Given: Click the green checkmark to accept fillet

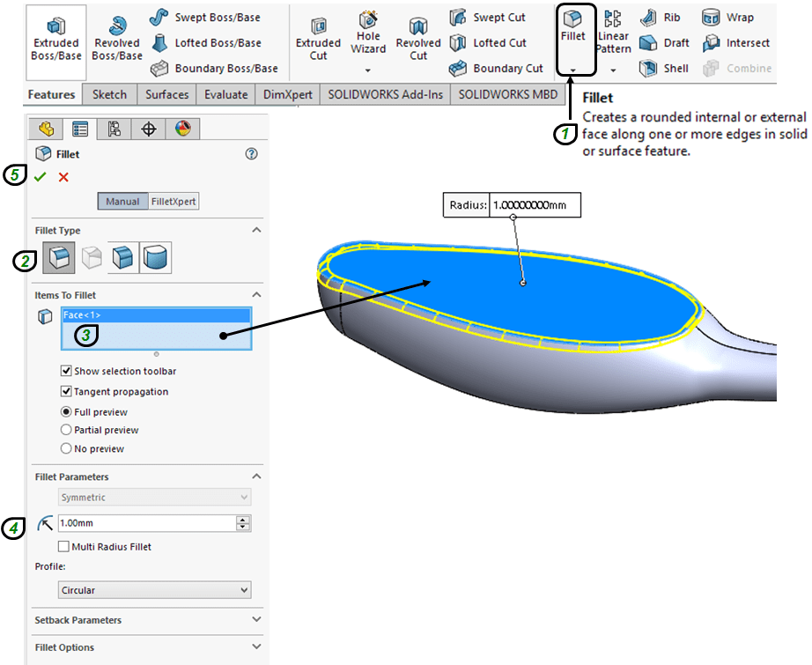Looking at the screenshot, I should click(40, 177).
